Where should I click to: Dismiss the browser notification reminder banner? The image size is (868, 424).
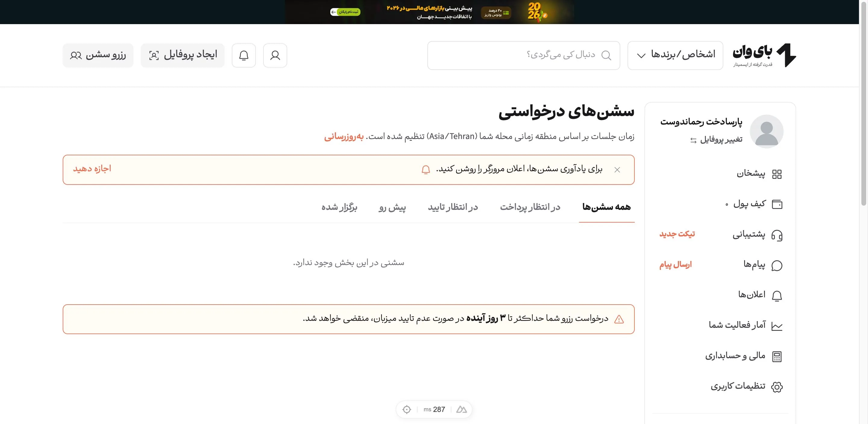pos(617,169)
